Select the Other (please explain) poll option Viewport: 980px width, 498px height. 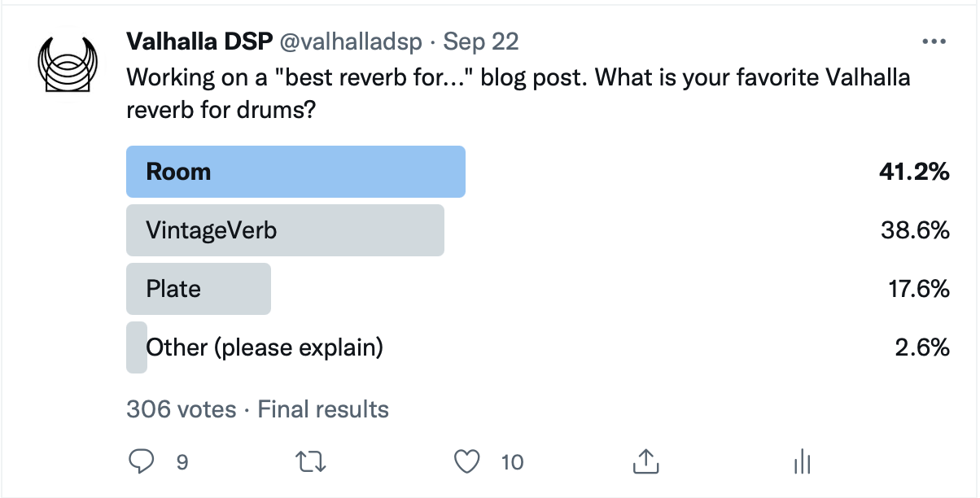click(x=264, y=347)
